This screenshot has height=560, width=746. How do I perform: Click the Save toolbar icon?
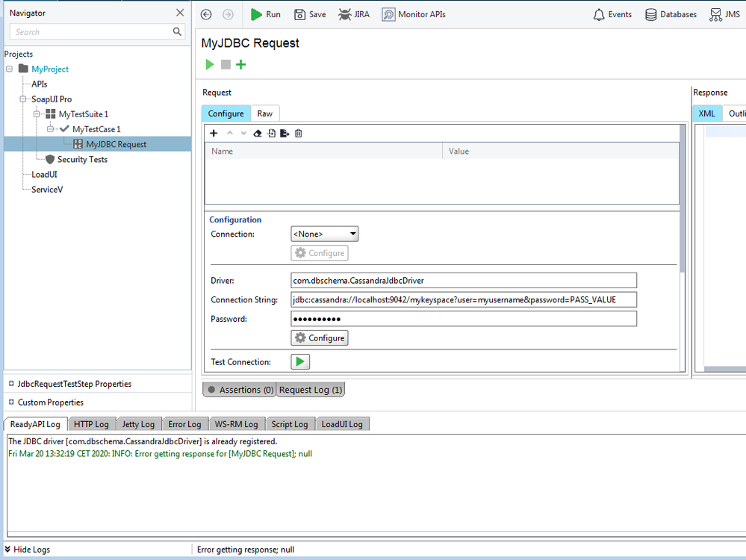[310, 14]
